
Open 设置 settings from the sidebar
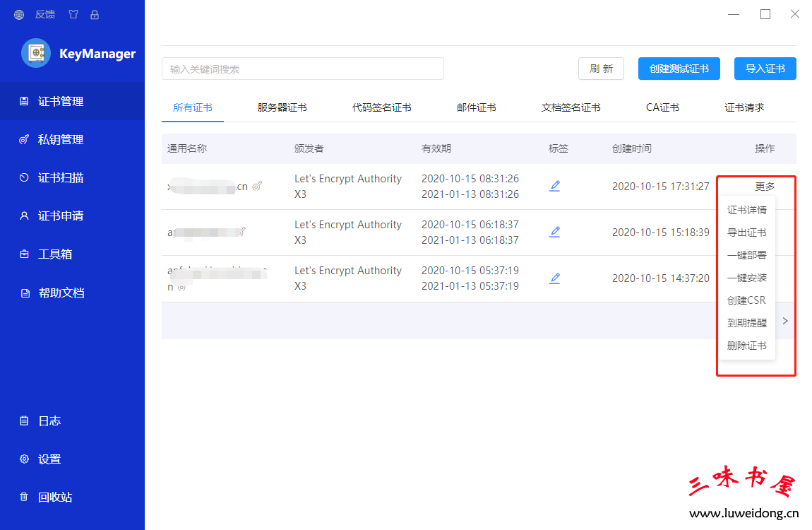49,459
